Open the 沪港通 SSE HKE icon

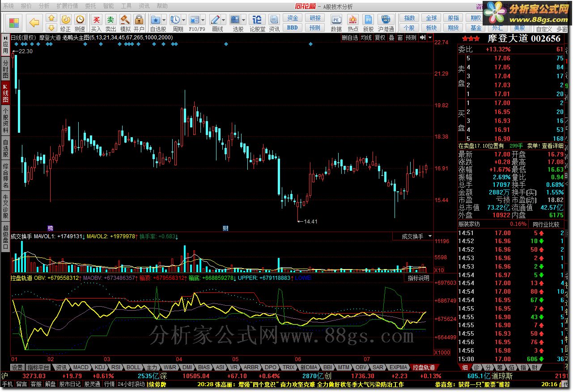pos(386,23)
